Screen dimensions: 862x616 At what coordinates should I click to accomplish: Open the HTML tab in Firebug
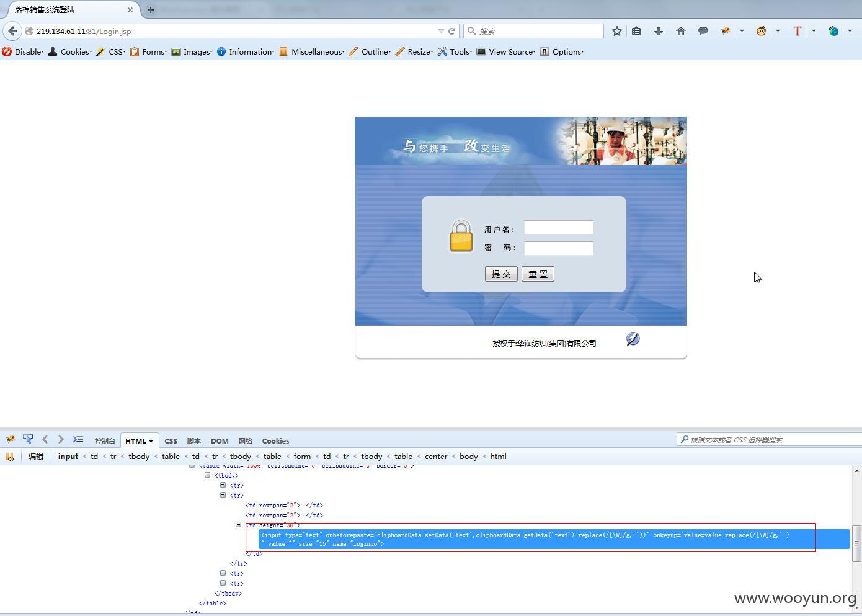pos(139,441)
